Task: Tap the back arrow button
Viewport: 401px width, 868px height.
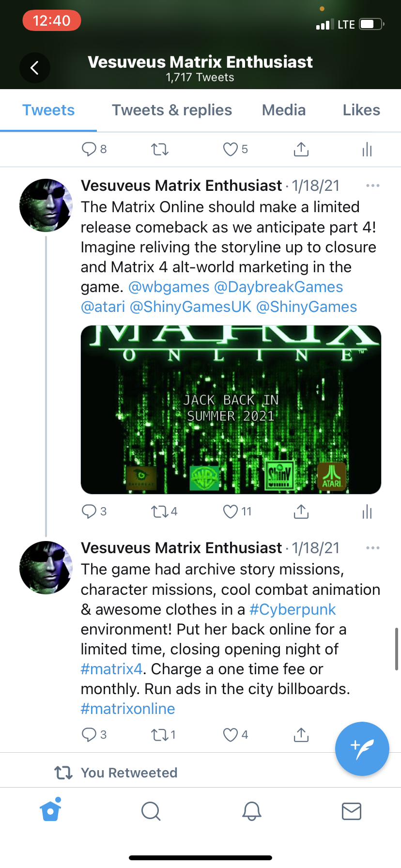Action: tap(34, 68)
